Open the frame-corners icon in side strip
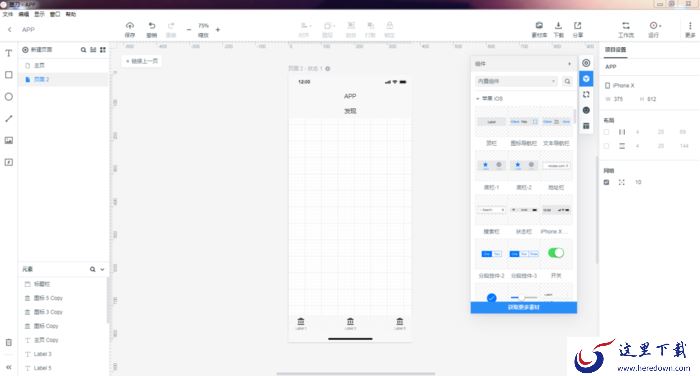This screenshot has width=700, height=376. pyautogui.click(x=586, y=94)
